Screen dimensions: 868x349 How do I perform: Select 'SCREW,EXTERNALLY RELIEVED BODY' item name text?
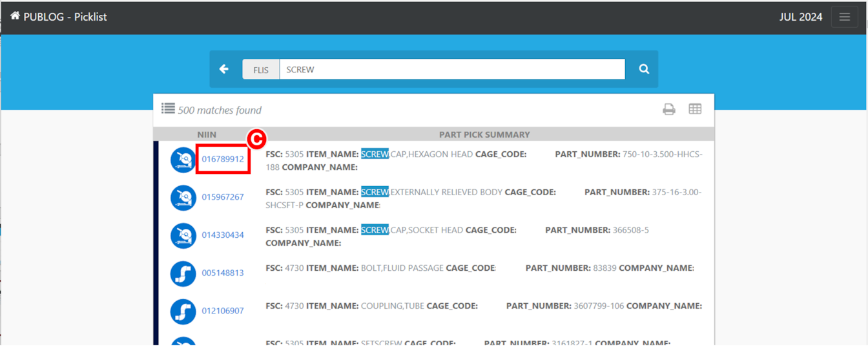coord(431,192)
